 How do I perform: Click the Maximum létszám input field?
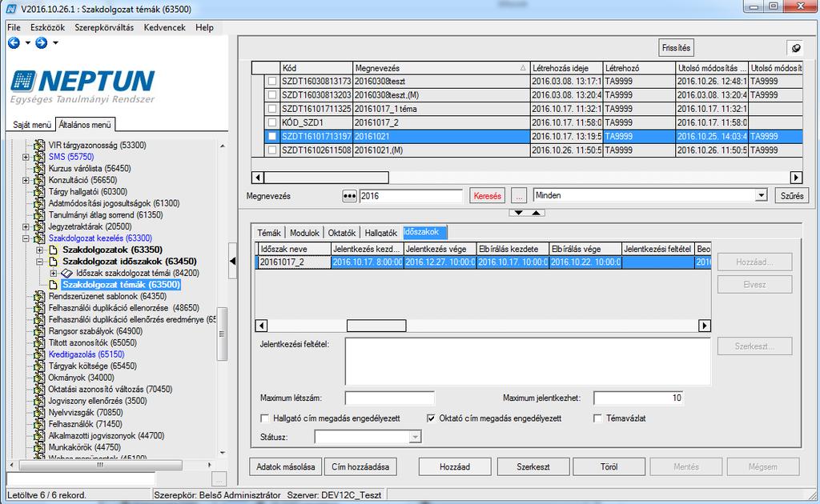point(390,398)
